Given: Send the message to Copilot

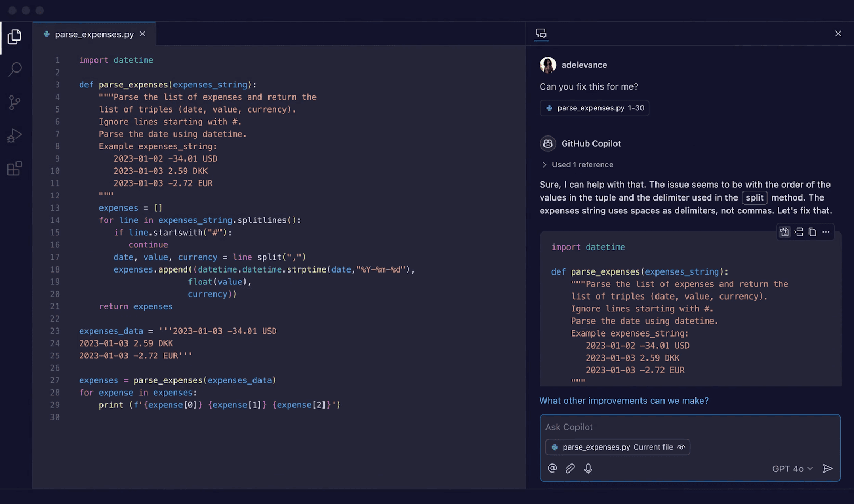Looking at the screenshot, I should coord(827,468).
